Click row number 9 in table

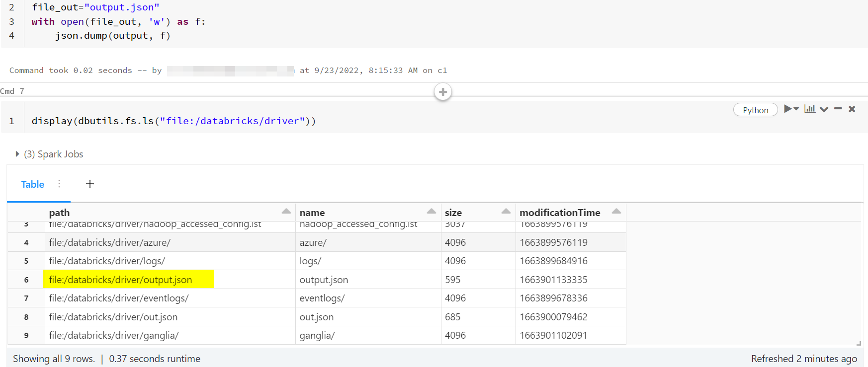click(x=26, y=336)
